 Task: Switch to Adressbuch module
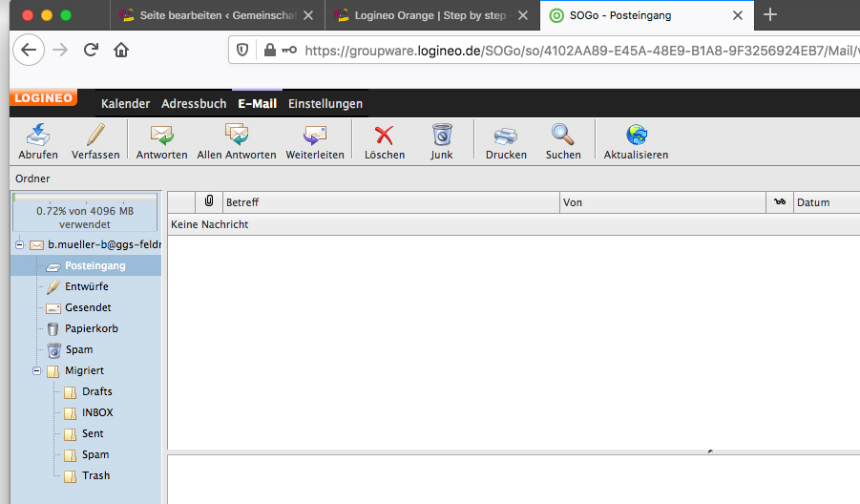[x=194, y=103]
